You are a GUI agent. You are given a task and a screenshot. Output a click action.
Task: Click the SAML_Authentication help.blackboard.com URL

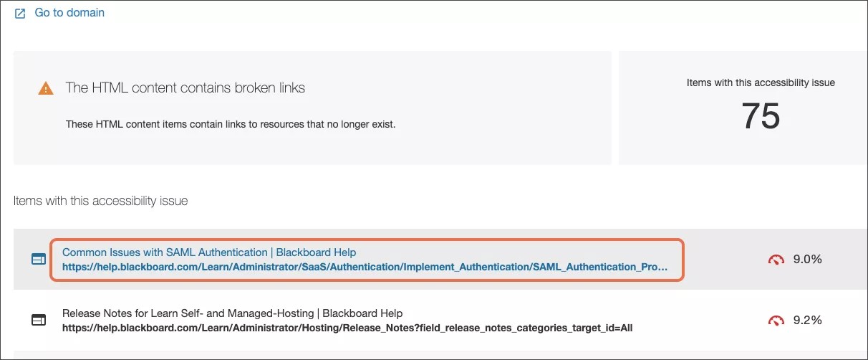click(365, 267)
